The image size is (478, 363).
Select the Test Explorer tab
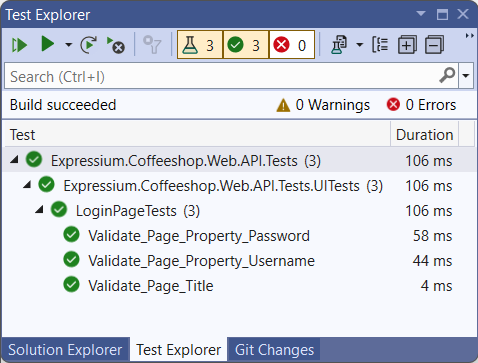179,350
